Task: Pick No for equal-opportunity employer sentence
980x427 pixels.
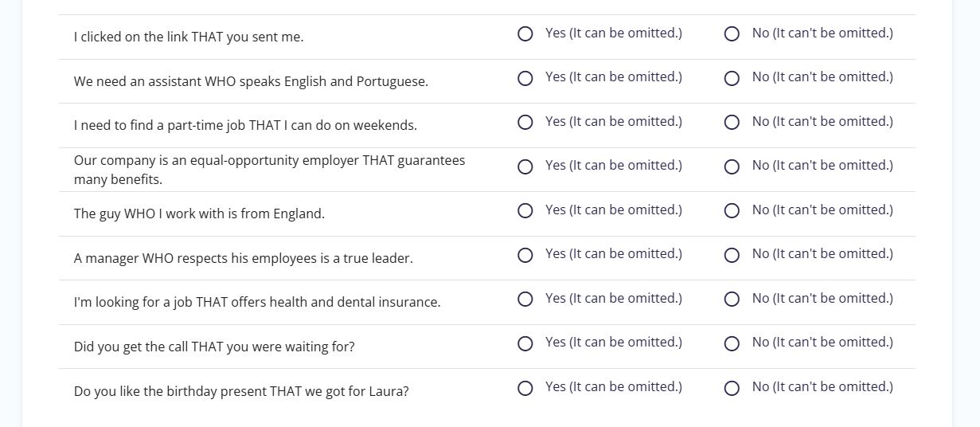Action: tap(732, 167)
